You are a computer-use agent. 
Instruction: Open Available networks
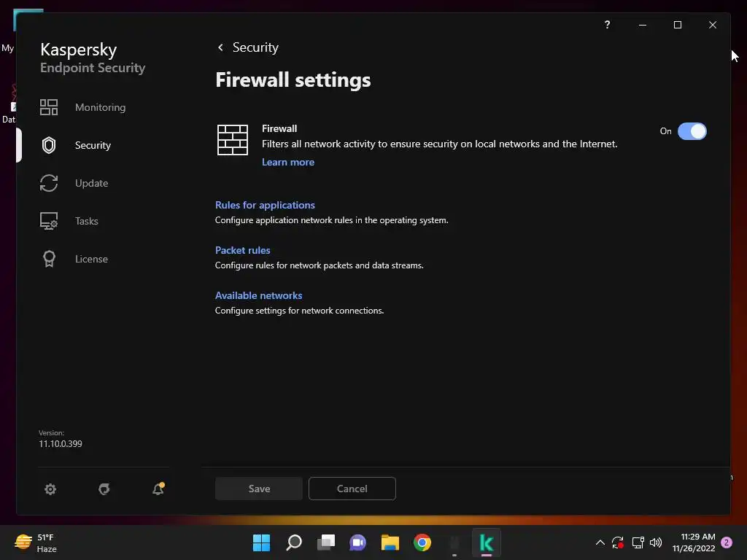tap(258, 295)
